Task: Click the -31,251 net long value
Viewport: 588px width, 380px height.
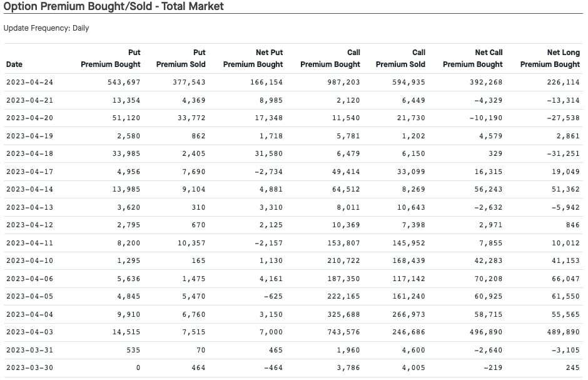Action: [x=564, y=153]
